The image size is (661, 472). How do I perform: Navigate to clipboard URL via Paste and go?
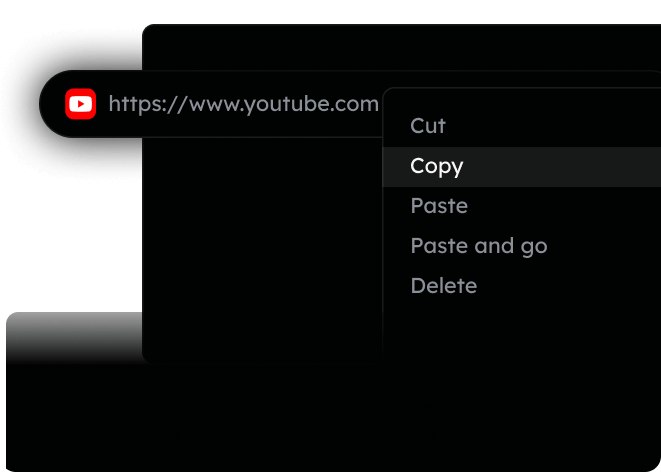point(478,246)
